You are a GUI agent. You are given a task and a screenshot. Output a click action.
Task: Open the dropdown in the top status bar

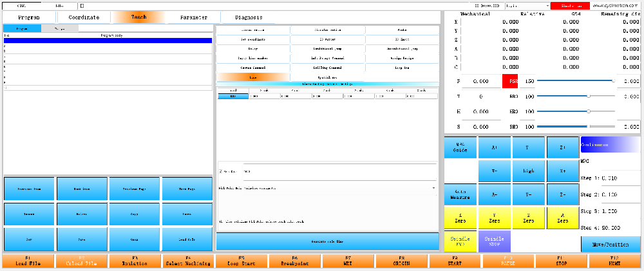[x=528, y=6]
